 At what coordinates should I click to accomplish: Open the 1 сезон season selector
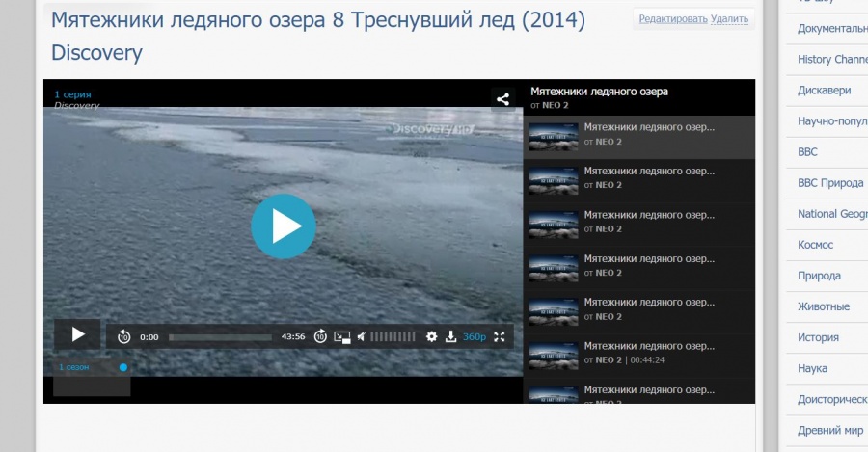click(x=92, y=367)
